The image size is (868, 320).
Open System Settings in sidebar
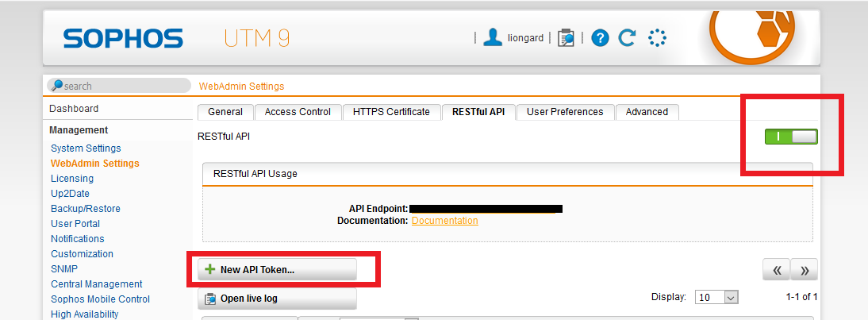pyautogui.click(x=86, y=148)
